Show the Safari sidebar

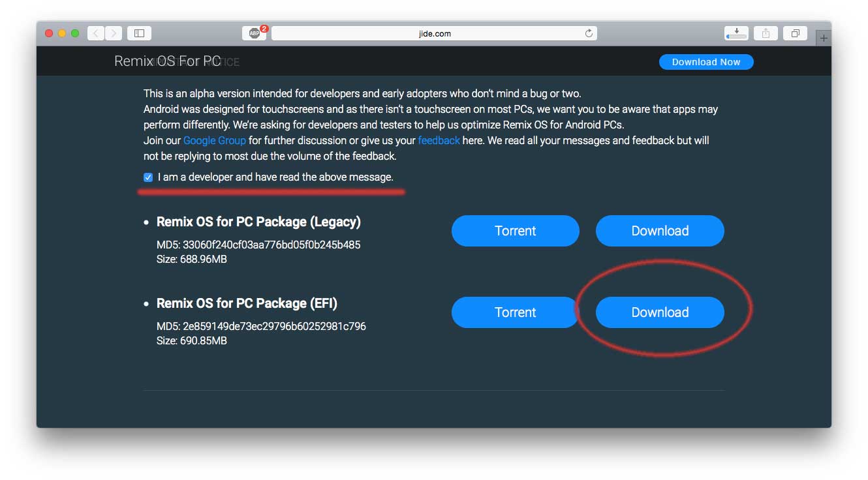139,33
